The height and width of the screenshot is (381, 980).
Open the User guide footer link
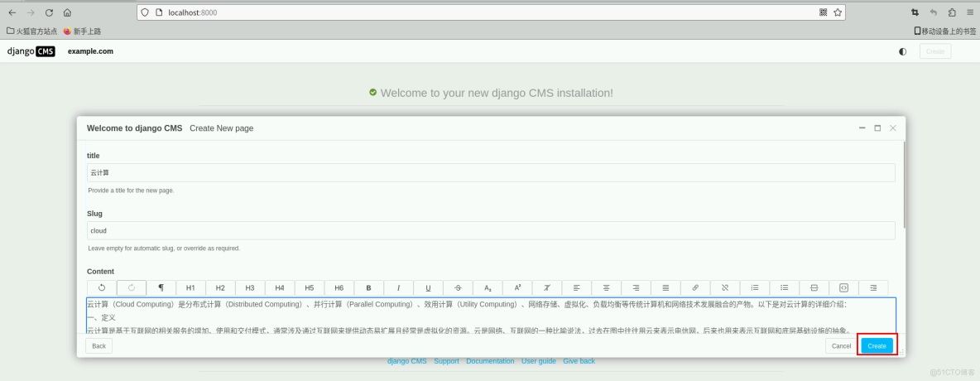[539, 361]
